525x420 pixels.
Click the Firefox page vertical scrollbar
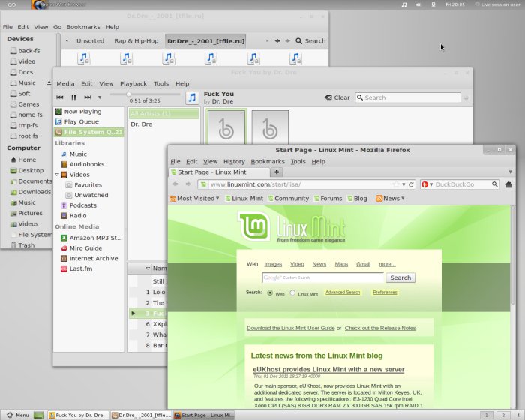512,254
